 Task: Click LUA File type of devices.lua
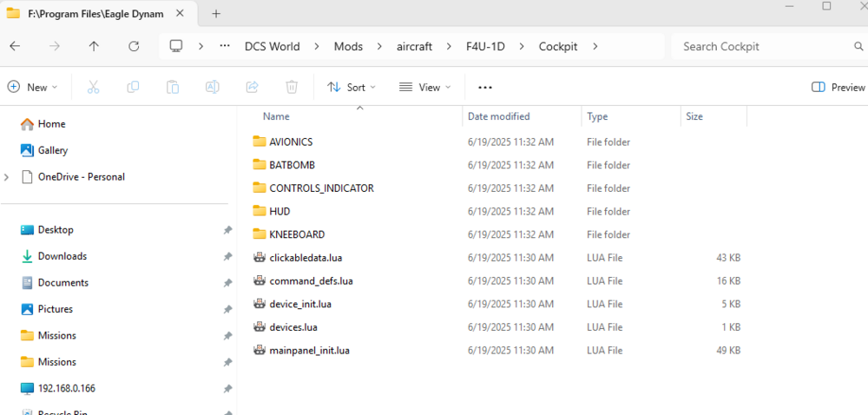click(604, 327)
